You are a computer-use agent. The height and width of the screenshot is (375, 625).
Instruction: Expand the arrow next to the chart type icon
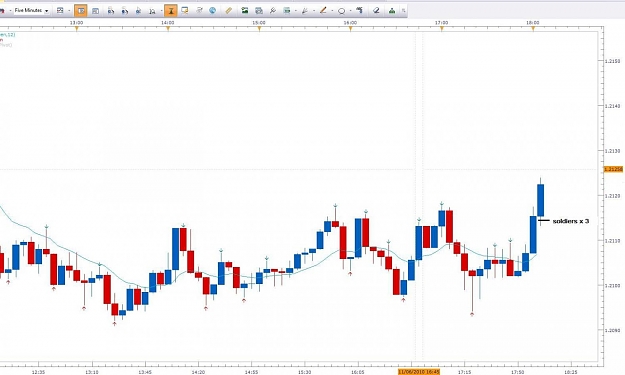69,11
